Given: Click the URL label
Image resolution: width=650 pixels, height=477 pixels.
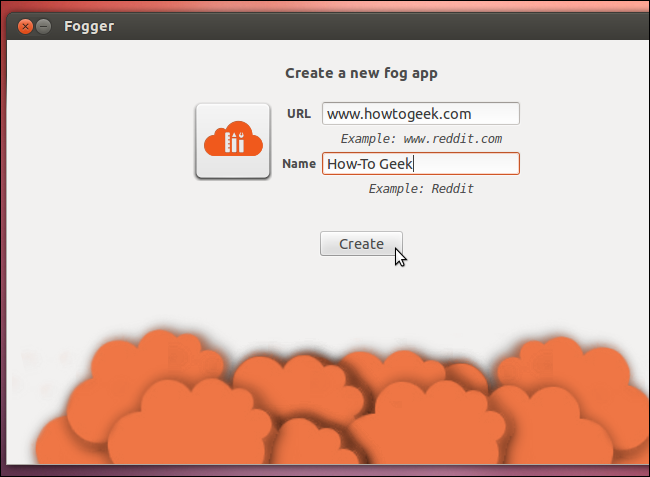Looking at the screenshot, I should click(x=299, y=114).
